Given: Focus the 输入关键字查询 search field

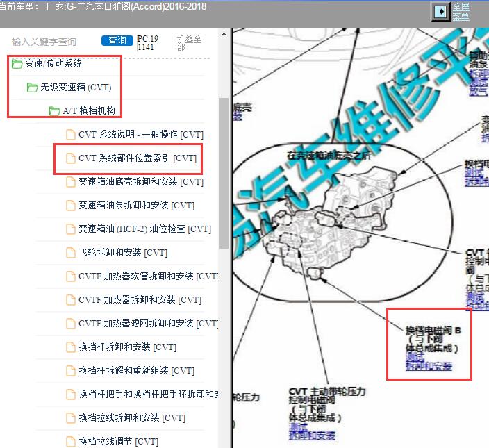Looking at the screenshot, I should [44, 42].
